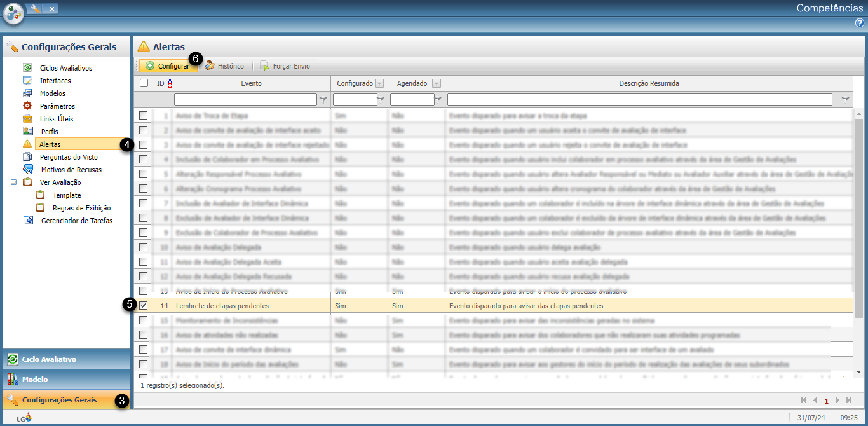Go to the last page of results
Viewport: 868px width, 426px height.
tap(849, 400)
